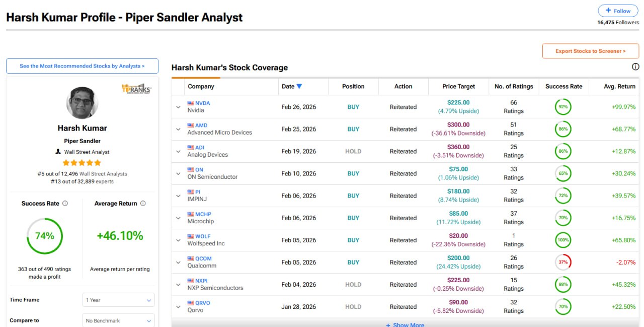Click the US flag next to WOLF
644x327 pixels.
coord(191,236)
